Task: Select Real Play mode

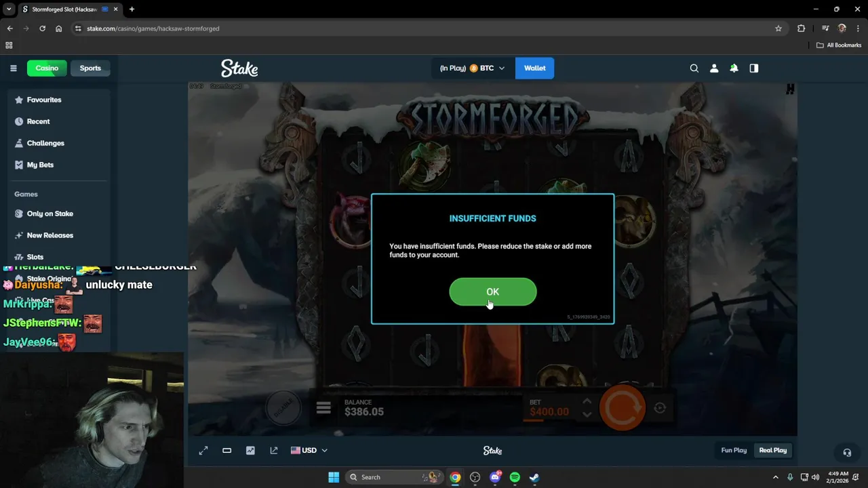Action: pyautogui.click(x=772, y=450)
